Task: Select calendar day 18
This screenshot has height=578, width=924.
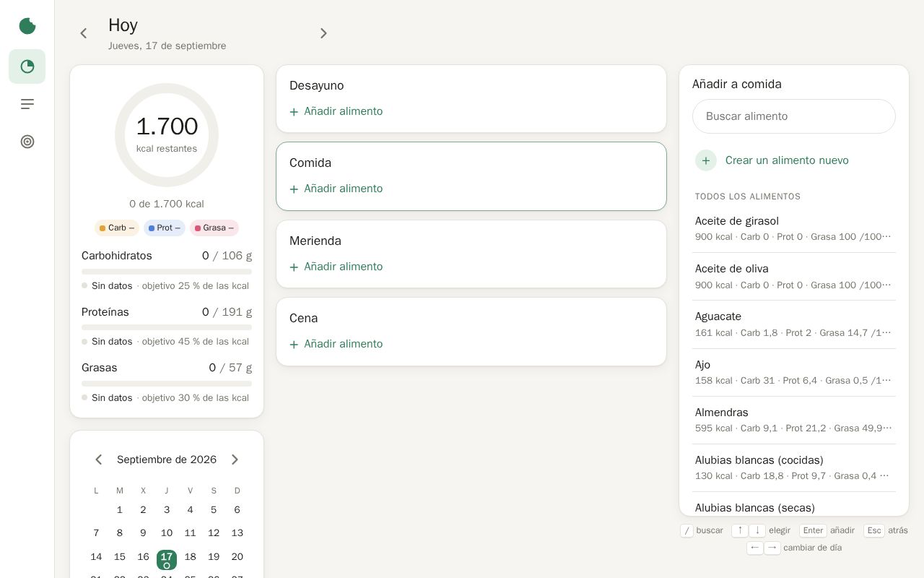Action: coord(191,557)
